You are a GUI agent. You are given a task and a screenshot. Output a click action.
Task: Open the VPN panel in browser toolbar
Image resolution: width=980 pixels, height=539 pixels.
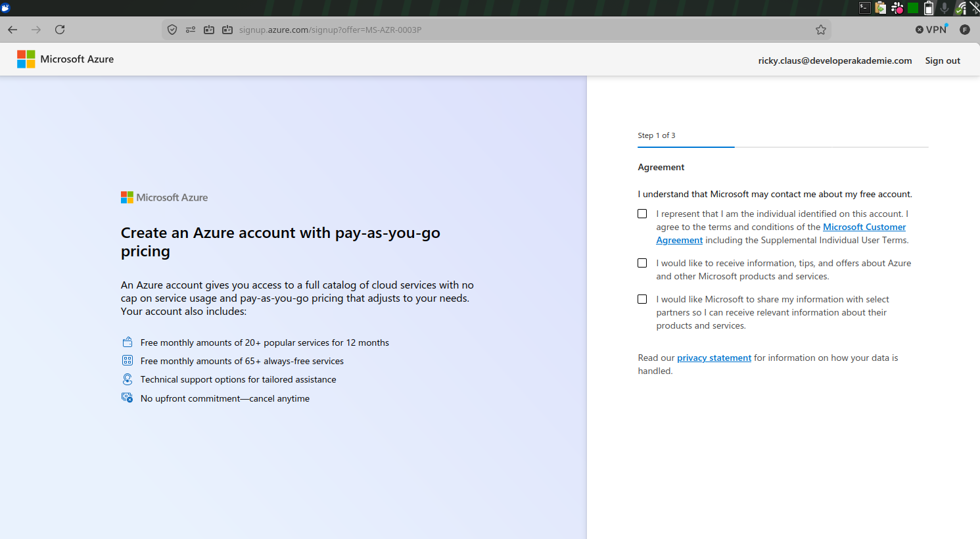(932, 30)
